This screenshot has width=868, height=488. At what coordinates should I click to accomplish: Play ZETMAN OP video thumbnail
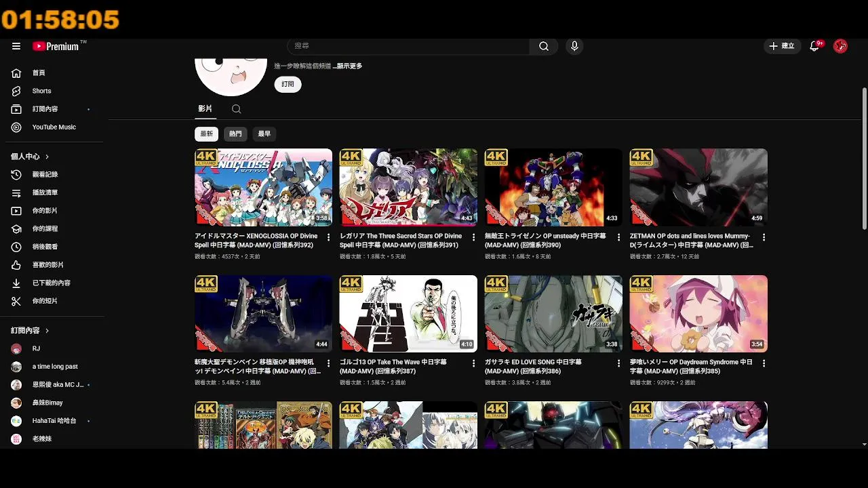(x=698, y=187)
